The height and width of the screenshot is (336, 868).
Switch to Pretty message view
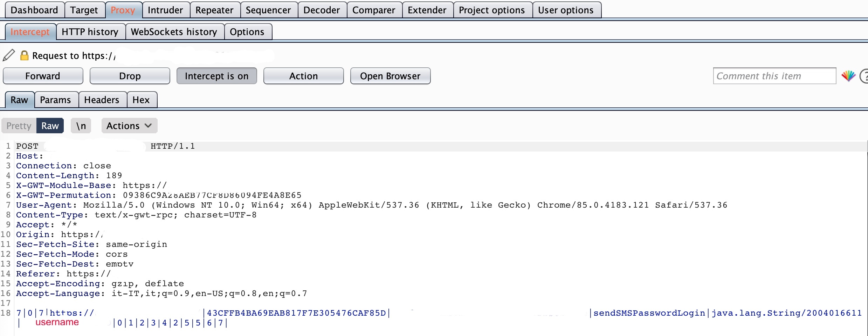(19, 126)
